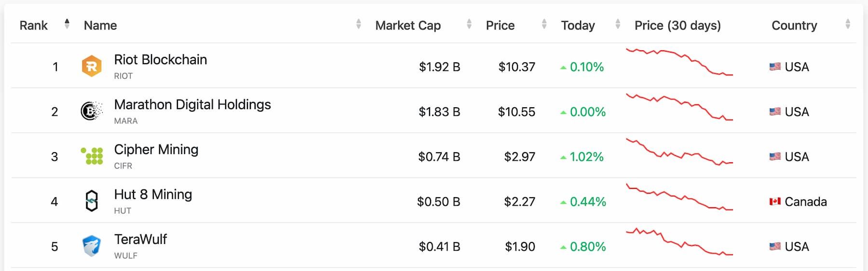Click the USA flag in TeraWulf row
Screen dimensions: 868x271
coord(775,246)
